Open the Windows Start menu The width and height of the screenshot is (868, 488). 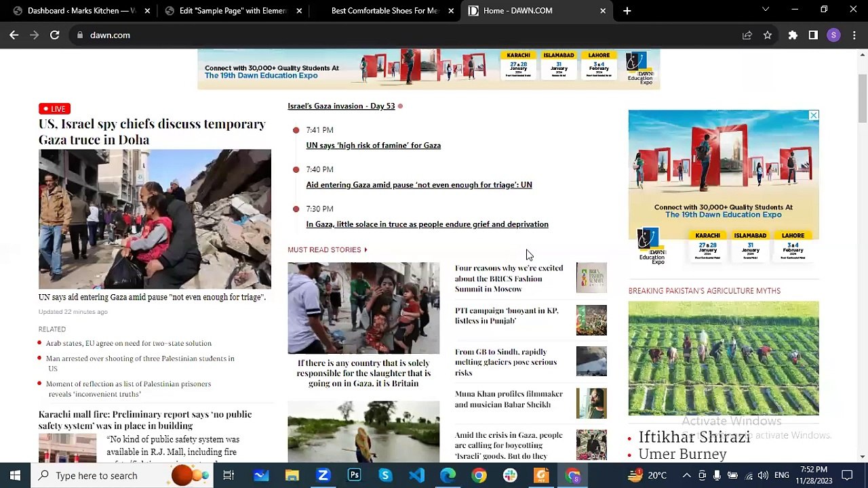(x=15, y=475)
